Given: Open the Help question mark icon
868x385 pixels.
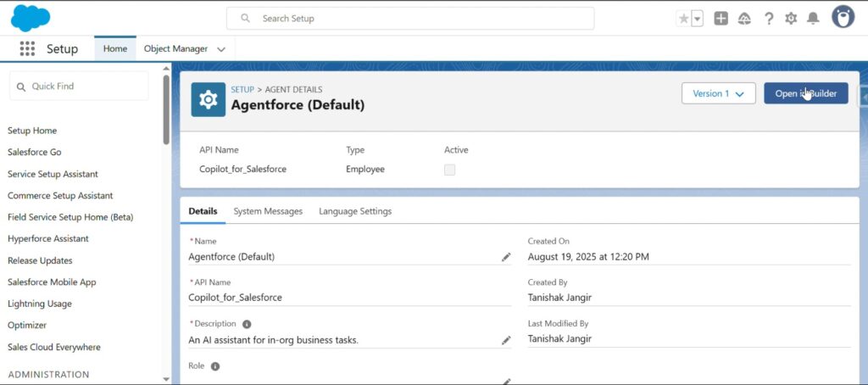Looking at the screenshot, I should pyautogui.click(x=769, y=19).
